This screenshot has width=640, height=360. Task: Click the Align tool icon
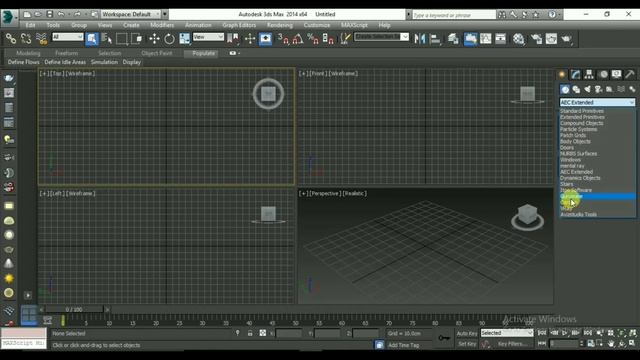pyautogui.click(x=435, y=39)
